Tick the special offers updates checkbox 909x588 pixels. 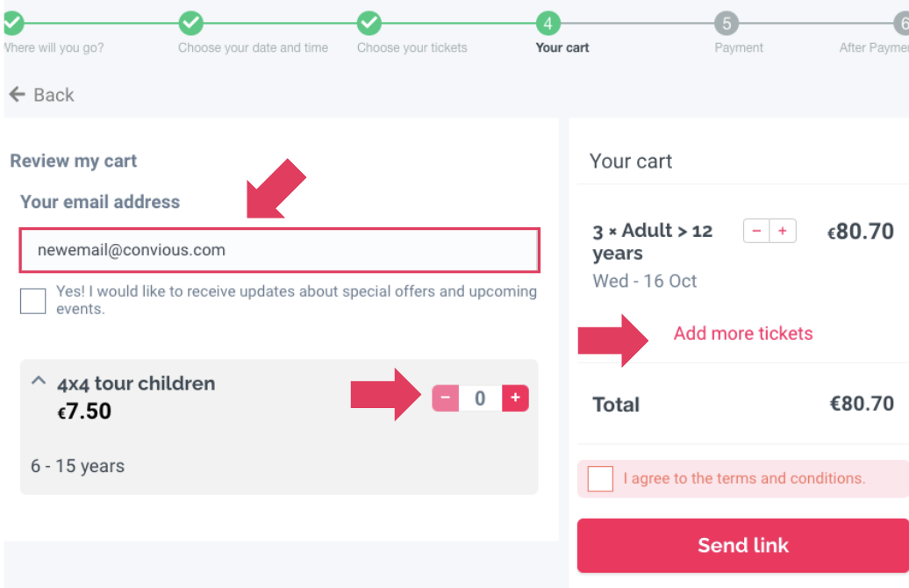(x=33, y=301)
